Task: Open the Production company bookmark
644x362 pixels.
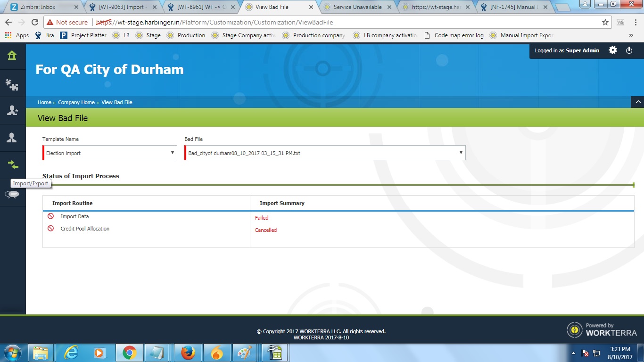Action: pos(314,35)
